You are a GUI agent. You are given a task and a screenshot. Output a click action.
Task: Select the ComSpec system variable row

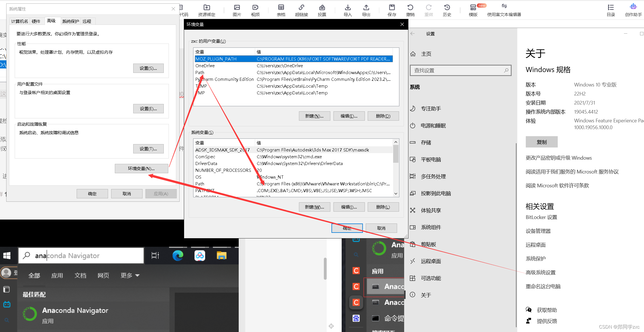[x=293, y=157]
